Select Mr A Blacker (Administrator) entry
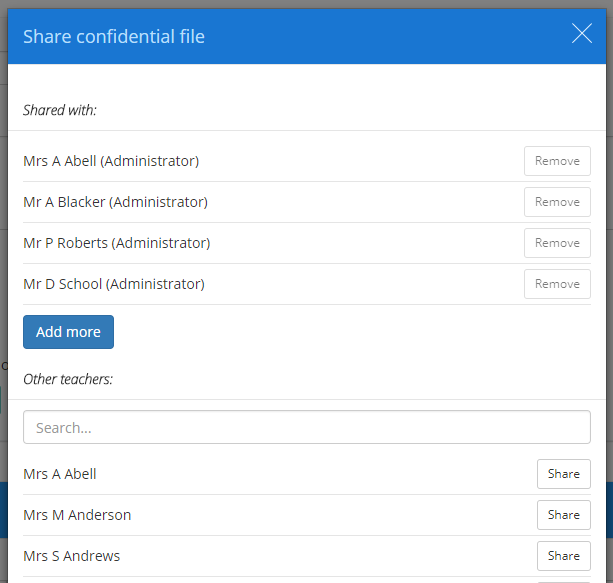The width and height of the screenshot is (613, 583). pyautogui.click(x=115, y=202)
